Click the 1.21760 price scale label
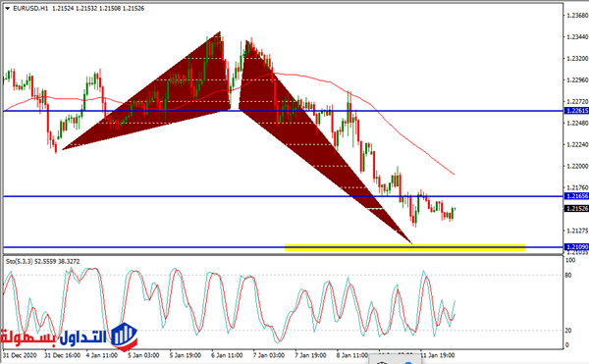Image resolution: width=589 pixels, height=364 pixels. (x=577, y=187)
